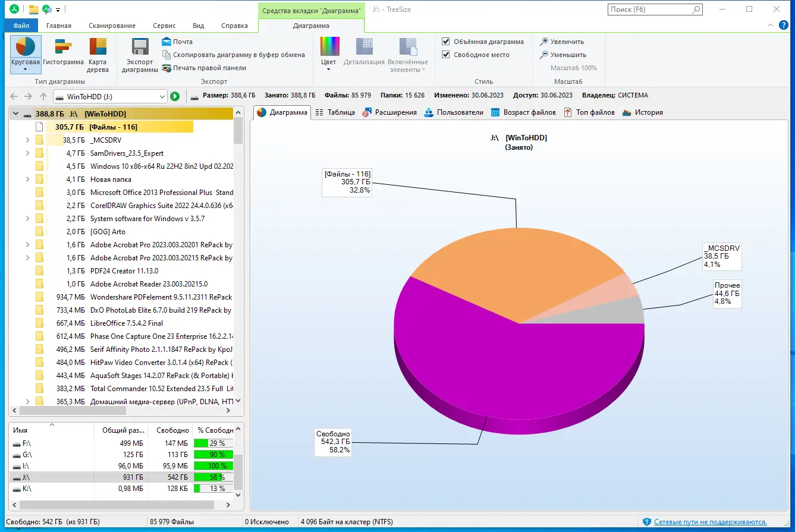795x532 pixels.
Task: Start scan with green play button
Action: coord(175,96)
